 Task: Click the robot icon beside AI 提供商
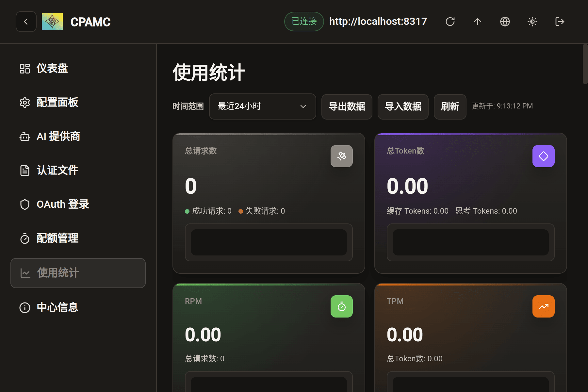click(25, 136)
